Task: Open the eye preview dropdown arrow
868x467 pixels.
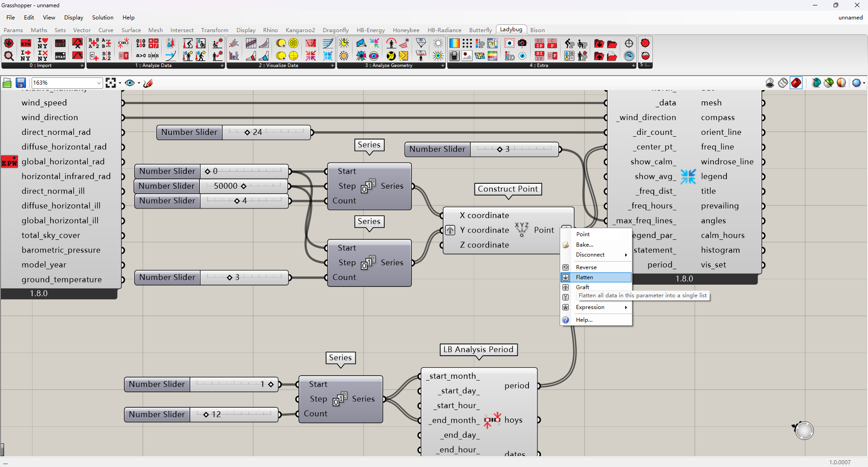Action: (x=139, y=83)
